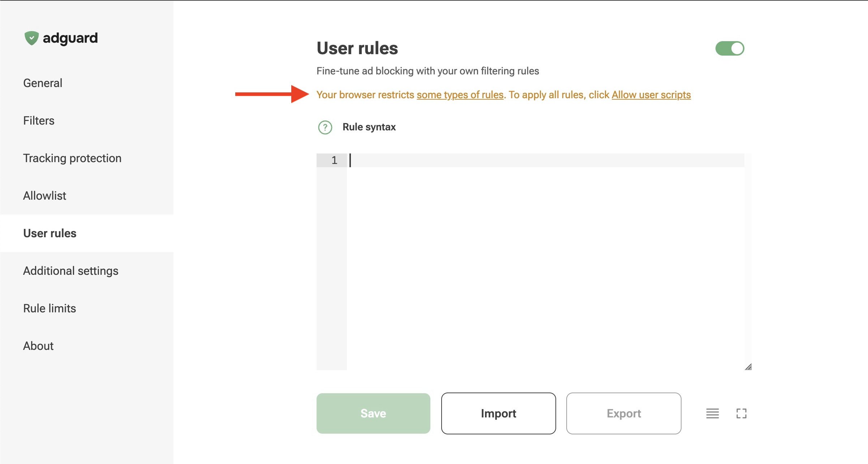Click the Export button
Image resolution: width=868 pixels, height=464 pixels.
pos(624,413)
